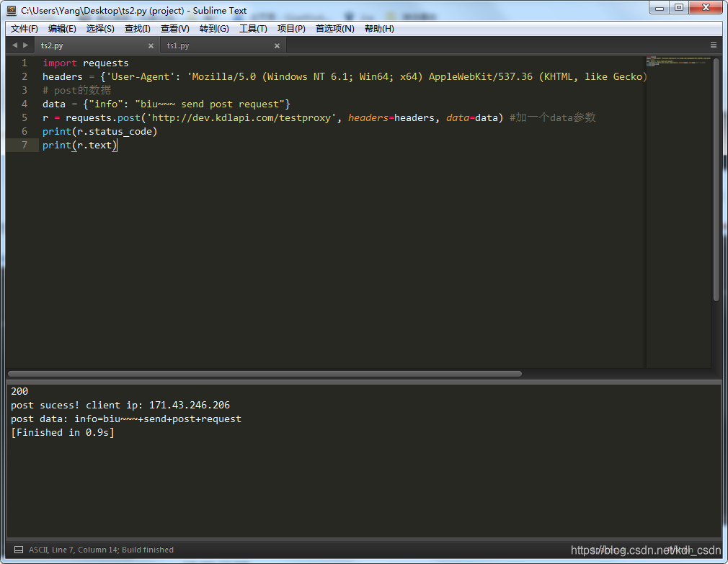Viewport: 728px width, 564px height.
Task: Click the italic 'headers' keyword argument
Action: [368, 118]
